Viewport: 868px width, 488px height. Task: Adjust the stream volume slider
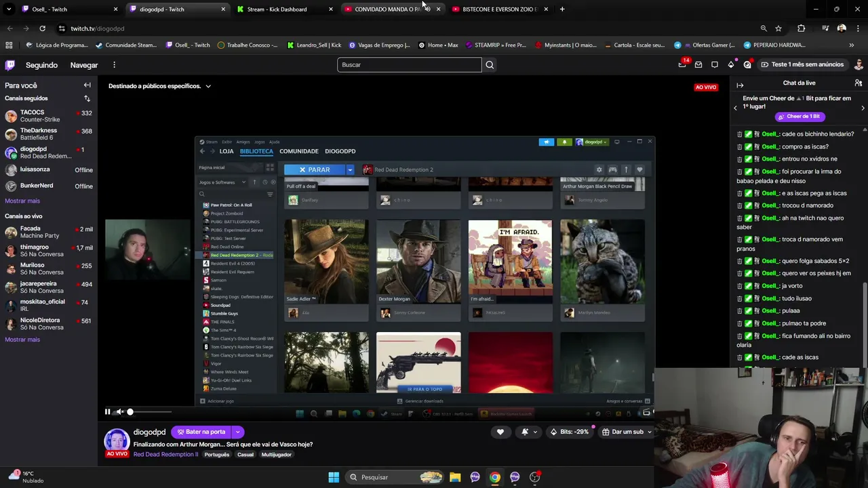pyautogui.click(x=150, y=411)
